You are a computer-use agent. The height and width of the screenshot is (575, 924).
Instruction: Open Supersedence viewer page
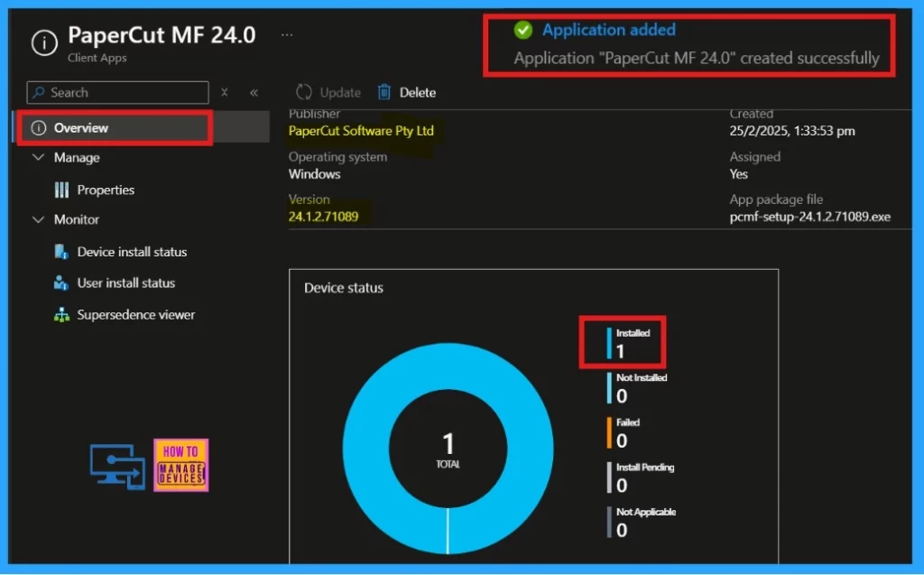coord(136,315)
